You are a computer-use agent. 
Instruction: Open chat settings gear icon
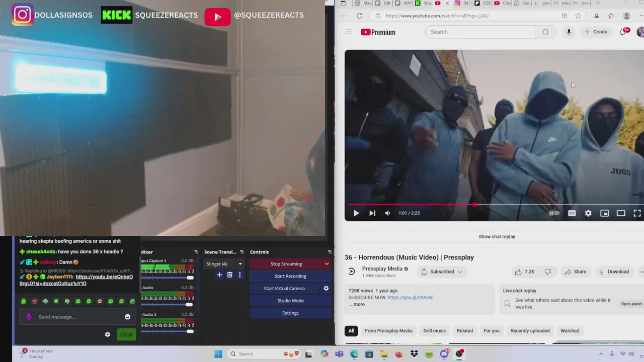[x=107, y=334]
